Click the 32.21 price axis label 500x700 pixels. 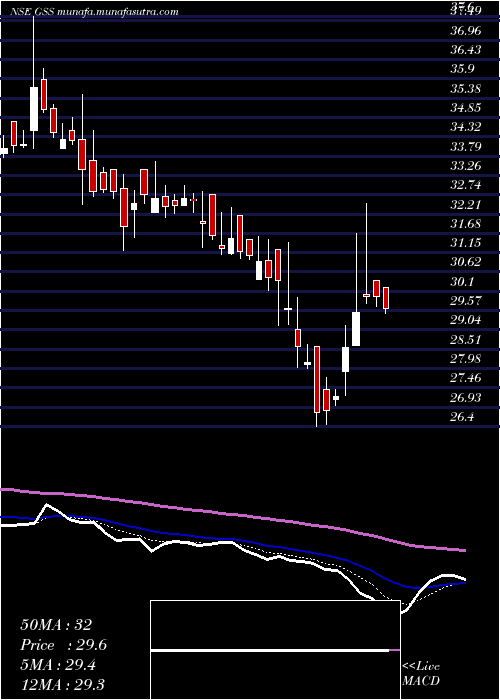click(466, 205)
